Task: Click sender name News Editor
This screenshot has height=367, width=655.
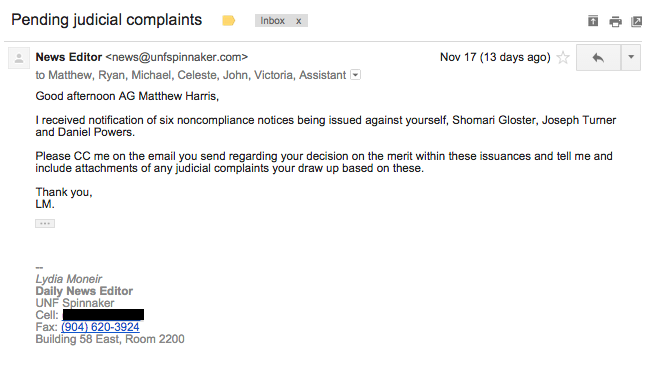Action: (x=69, y=57)
